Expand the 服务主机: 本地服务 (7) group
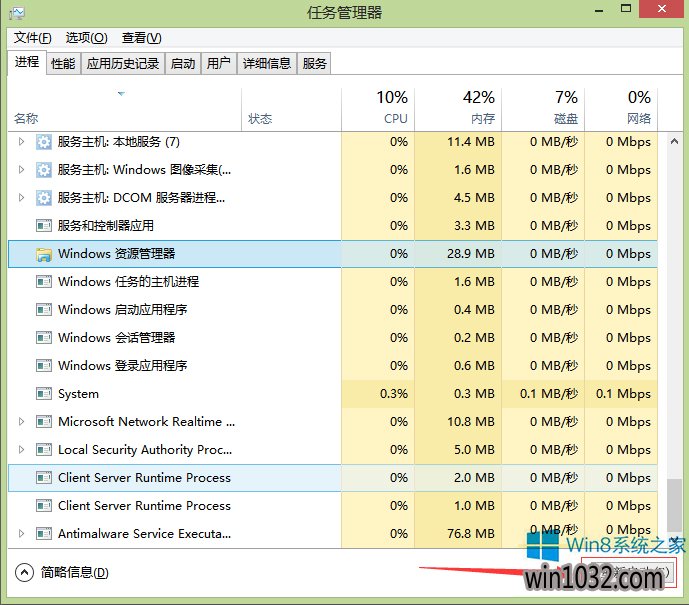 [x=22, y=142]
